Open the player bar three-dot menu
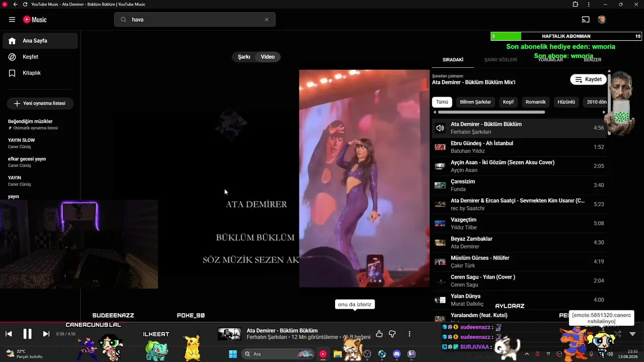Screen dimensions: 644x362 point(410,334)
